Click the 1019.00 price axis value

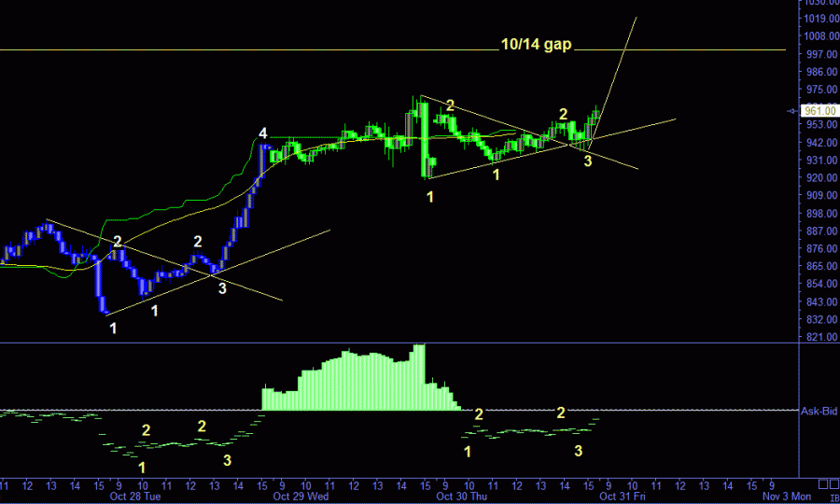(821, 19)
